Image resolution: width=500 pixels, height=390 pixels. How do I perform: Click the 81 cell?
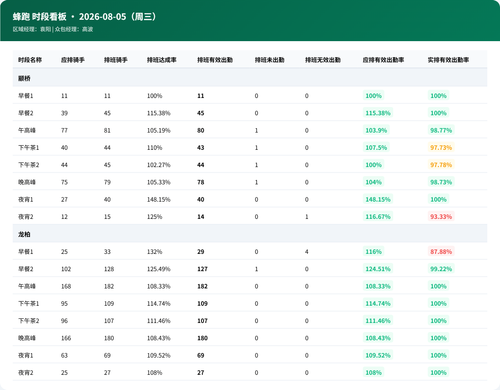[107, 130]
